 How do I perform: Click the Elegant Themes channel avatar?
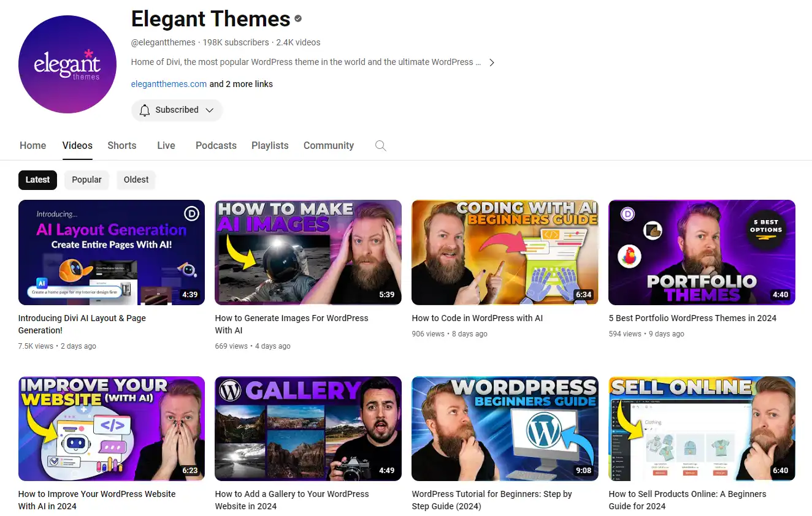coord(67,64)
